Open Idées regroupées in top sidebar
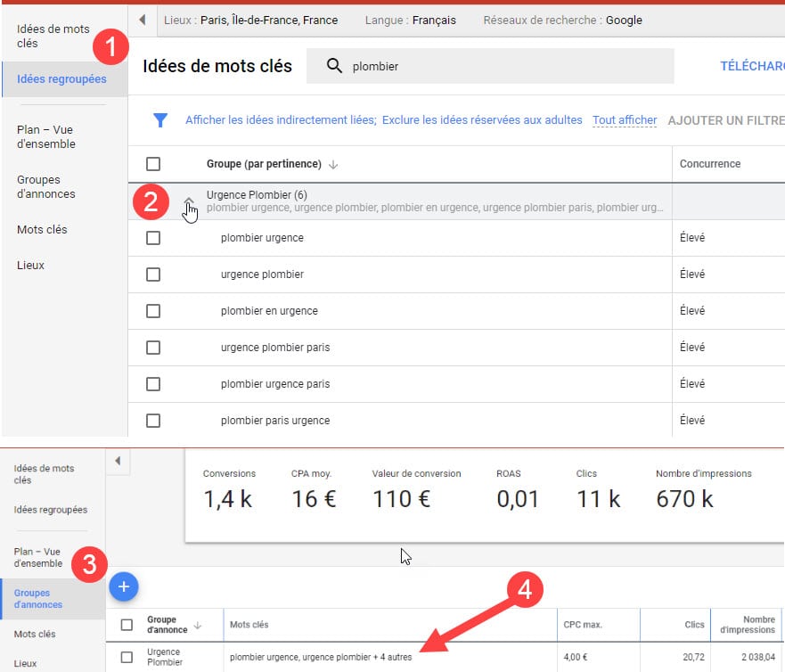Viewport: 785px width, 672px height. (61, 79)
